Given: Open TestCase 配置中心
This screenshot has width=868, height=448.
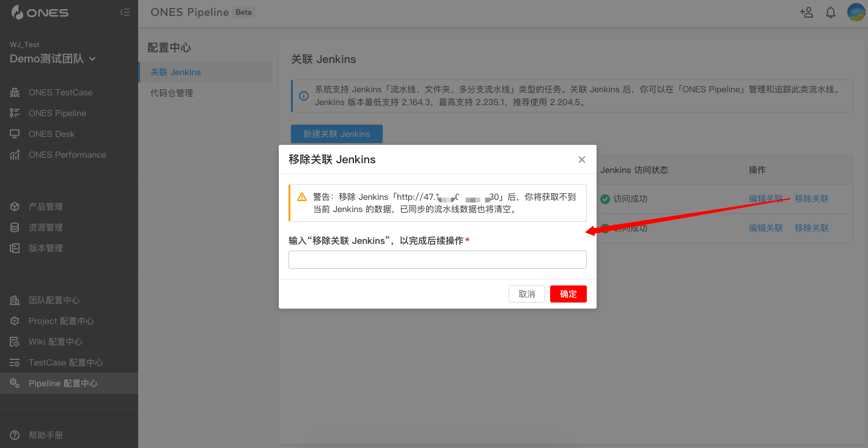Looking at the screenshot, I should (x=66, y=362).
